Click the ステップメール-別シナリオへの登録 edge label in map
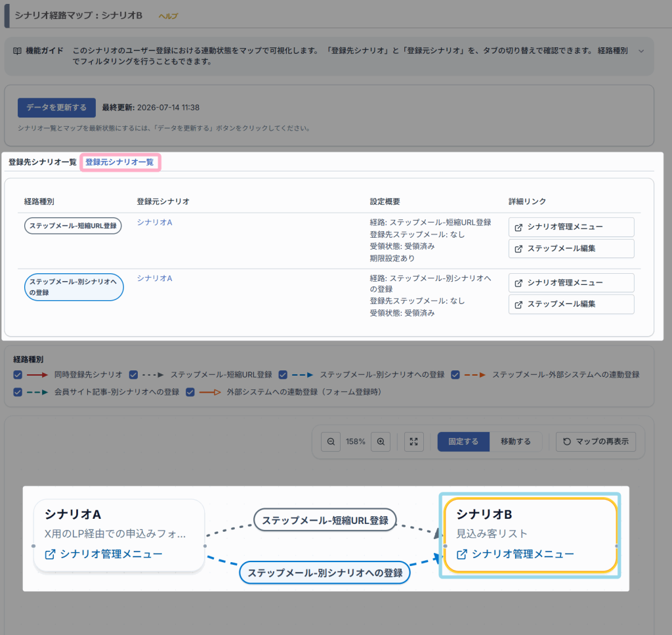Image resolution: width=672 pixels, height=635 pixels. (325, 573)
